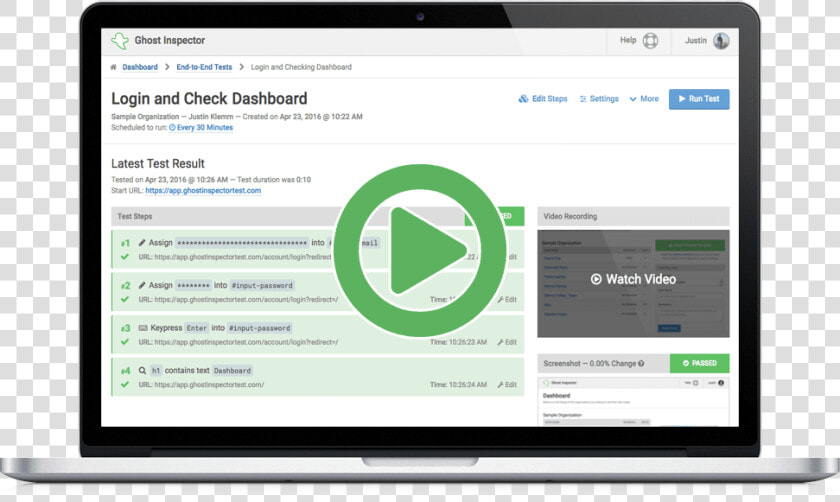Viewport: 840px width, 502px height.
Task: Open the start URL app.ghostinspectortest.com link
Action: tap(203, 190)
